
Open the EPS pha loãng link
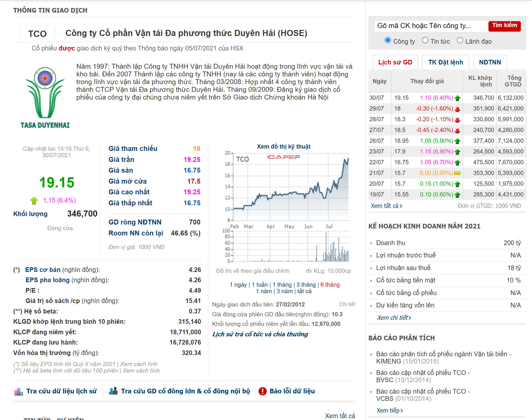tap(47, 280)
